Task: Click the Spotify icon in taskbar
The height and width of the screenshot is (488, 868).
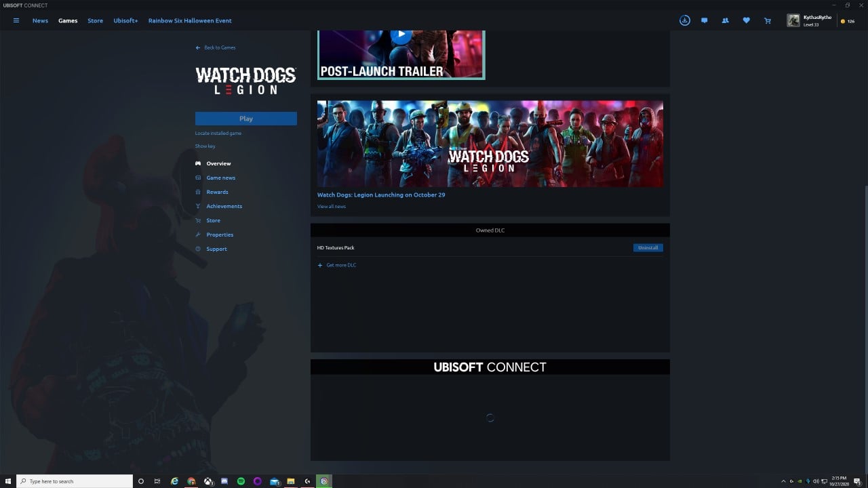Action: [x=241, y=481]
